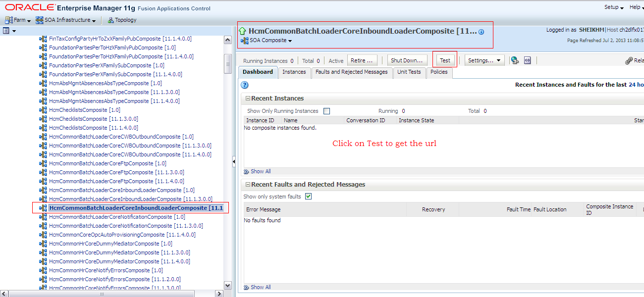Click the SOA Infrastructure icon
Screen dimensions: 644x297
click(39, 20)
